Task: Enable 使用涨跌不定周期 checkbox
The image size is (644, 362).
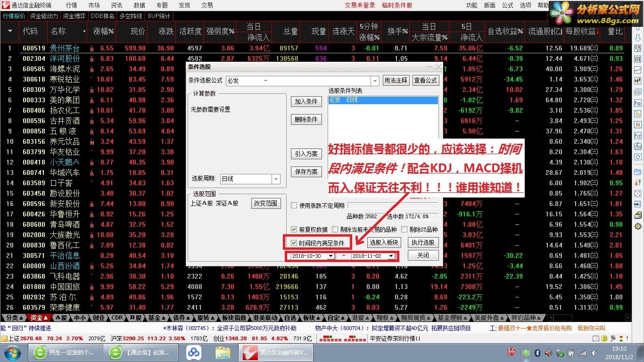Action: [x=294, y=206]
